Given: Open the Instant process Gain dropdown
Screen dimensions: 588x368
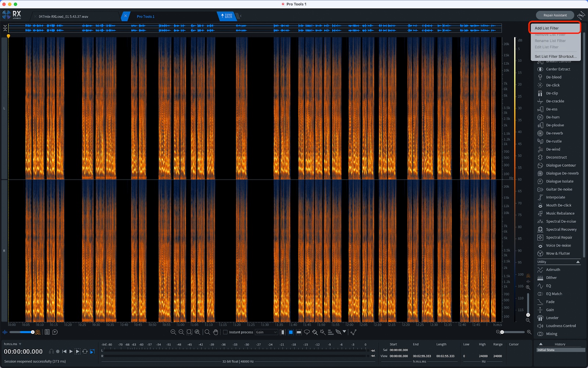Looking at the screenshot, I should (x=266, y=332).
